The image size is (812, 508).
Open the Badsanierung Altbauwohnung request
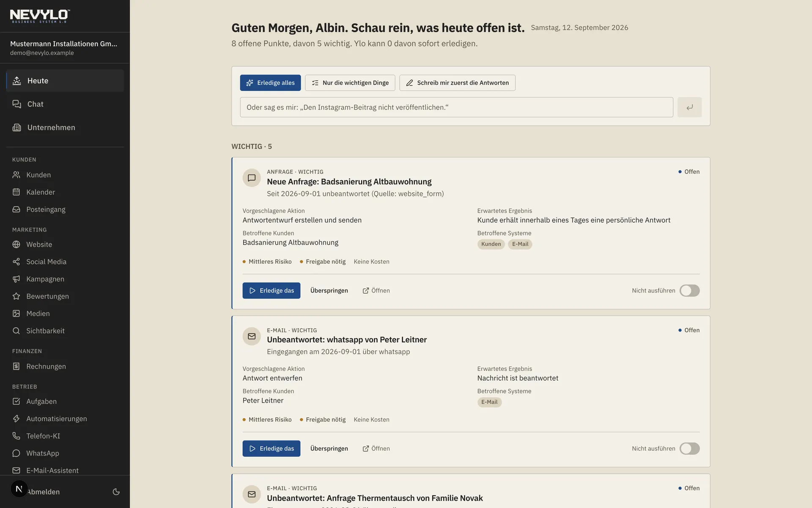coord(376,291)
